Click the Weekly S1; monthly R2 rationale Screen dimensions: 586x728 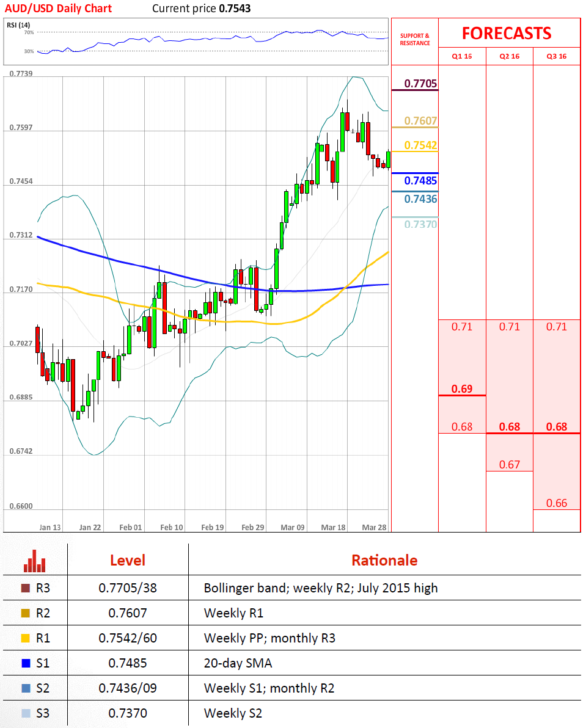tap(269, 688)
